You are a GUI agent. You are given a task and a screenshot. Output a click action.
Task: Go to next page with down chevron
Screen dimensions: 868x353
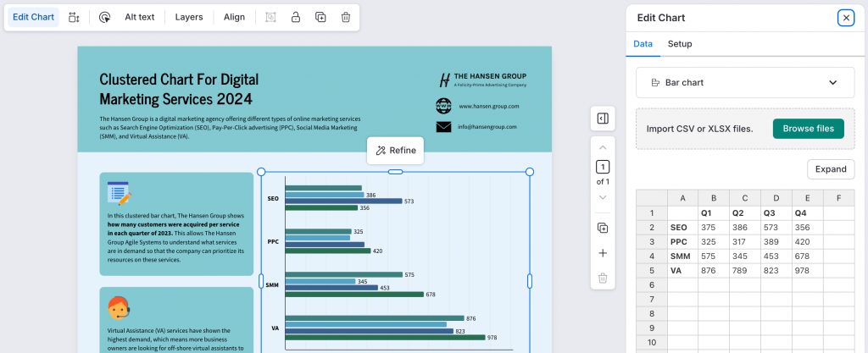603,197
